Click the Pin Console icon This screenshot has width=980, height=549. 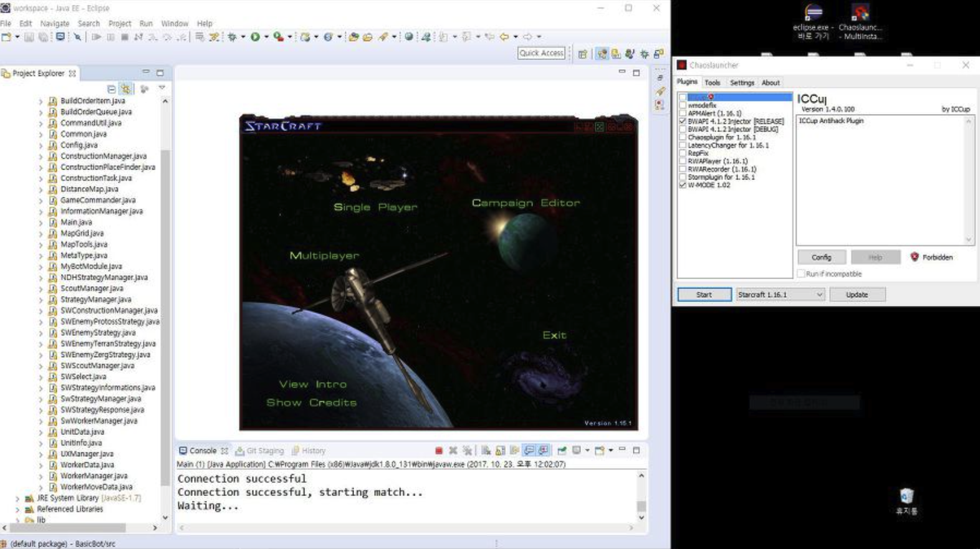coord(562,451)
